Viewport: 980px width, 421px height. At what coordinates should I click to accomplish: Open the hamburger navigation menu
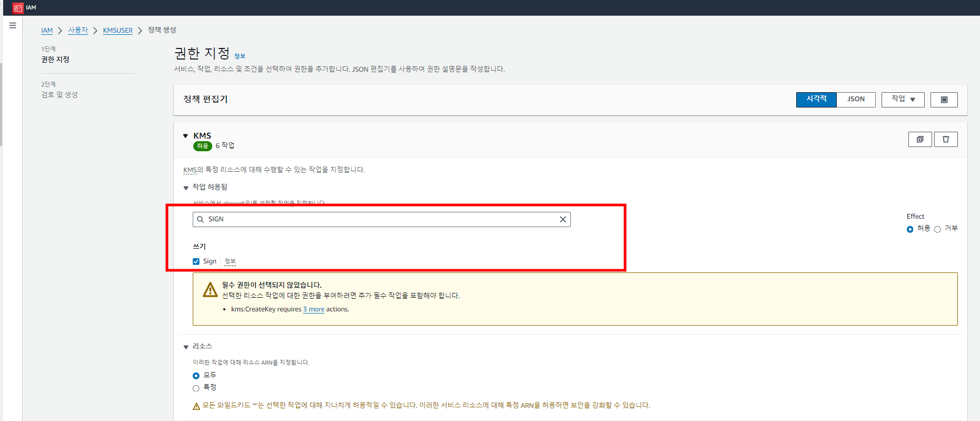point(13,25)
